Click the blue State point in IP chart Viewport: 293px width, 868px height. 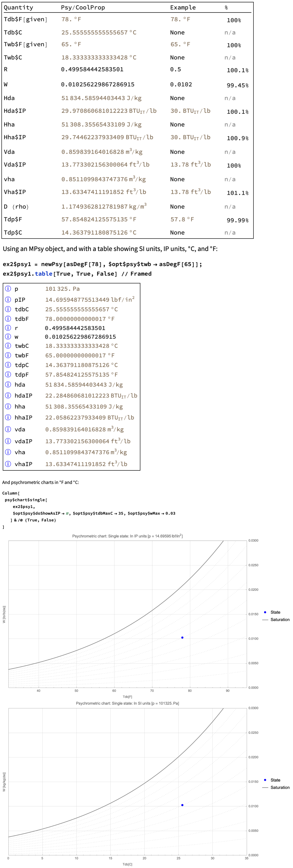point(182,638)
